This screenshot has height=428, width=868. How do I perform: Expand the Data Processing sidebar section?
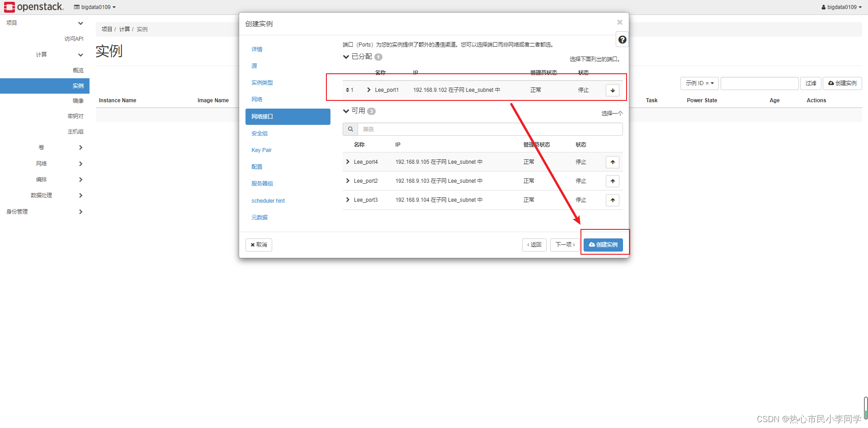point(80,195)
